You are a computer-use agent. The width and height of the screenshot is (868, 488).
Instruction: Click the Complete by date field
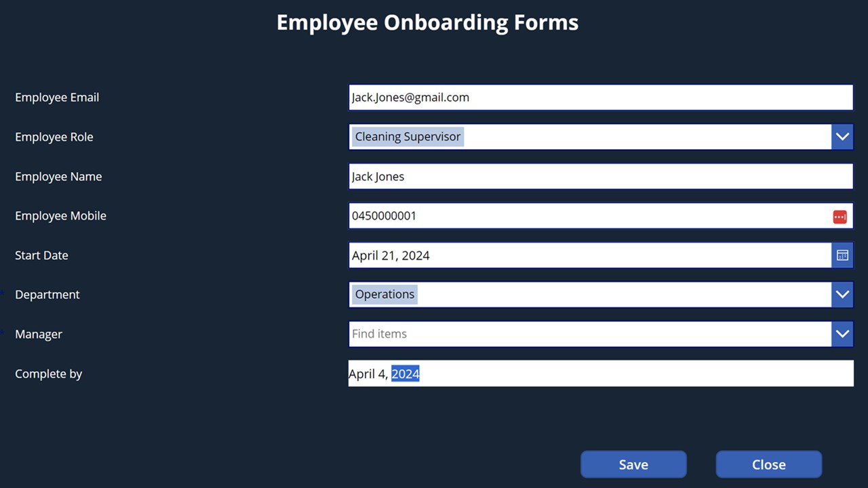pos(600,373)
